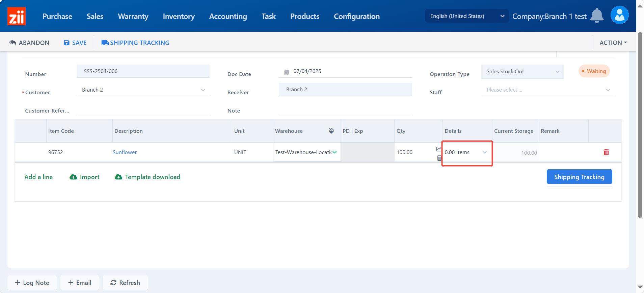Open the user profile avatar
Image resolution: width=644 pixels, height=293 pixels.
coord(619,15)
